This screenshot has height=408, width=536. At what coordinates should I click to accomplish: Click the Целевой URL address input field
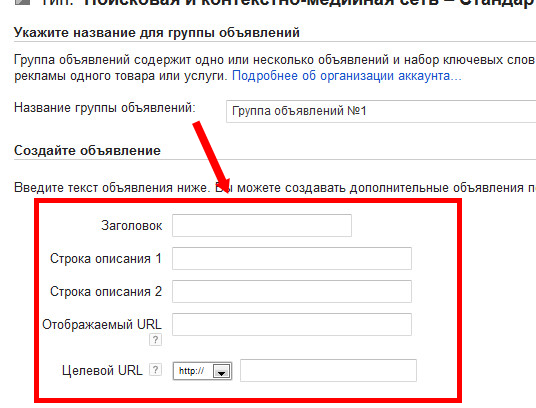point(328,370)
